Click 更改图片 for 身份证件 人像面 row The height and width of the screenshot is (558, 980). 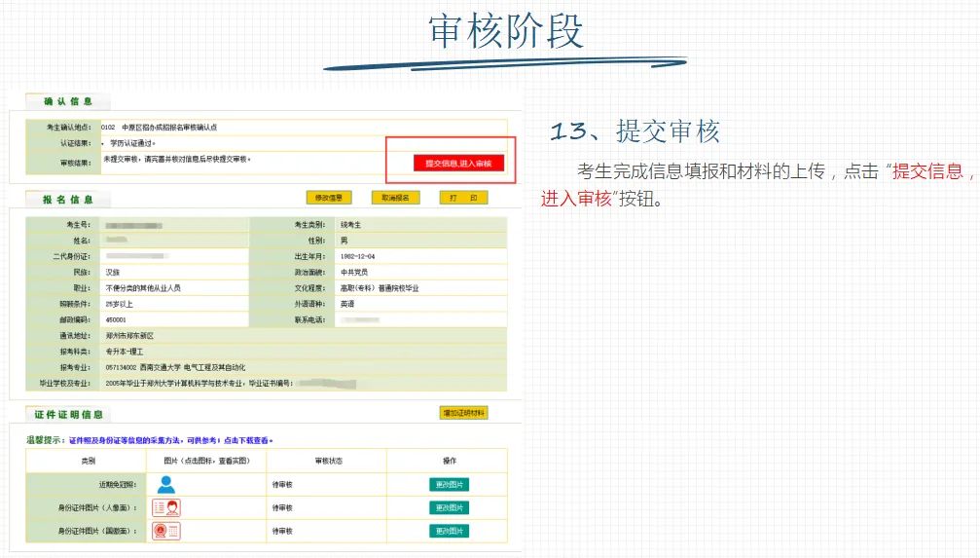[x=449, y=507]
